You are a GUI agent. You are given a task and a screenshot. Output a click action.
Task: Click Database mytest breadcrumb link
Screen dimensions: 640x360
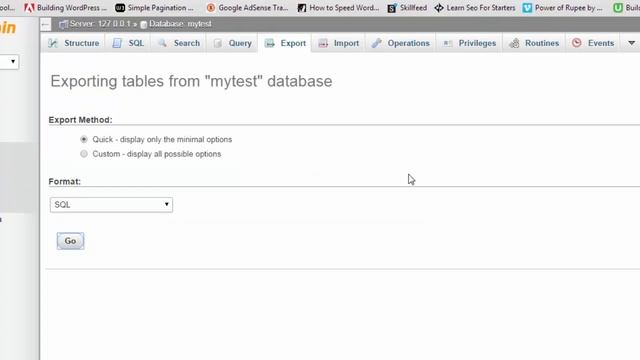click(x=180, y=24)
